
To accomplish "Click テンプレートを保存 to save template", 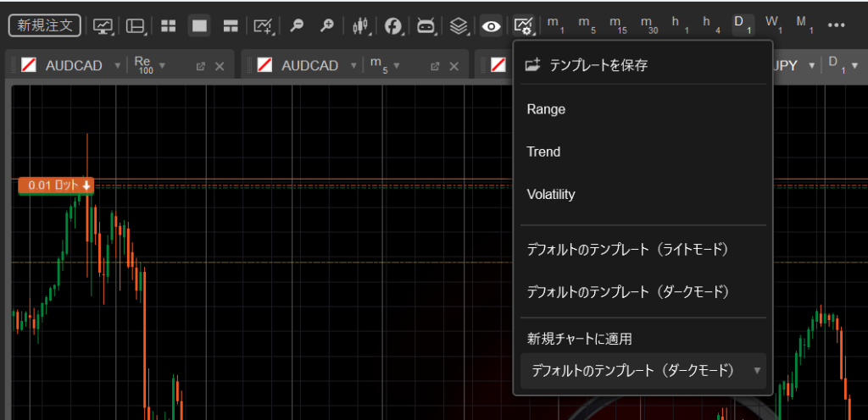I will pyautogui.click(x=598, y=64).
